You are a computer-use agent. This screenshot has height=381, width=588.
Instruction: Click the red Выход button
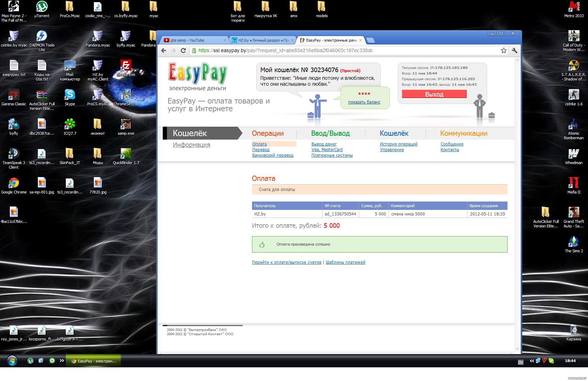[434, 94]
